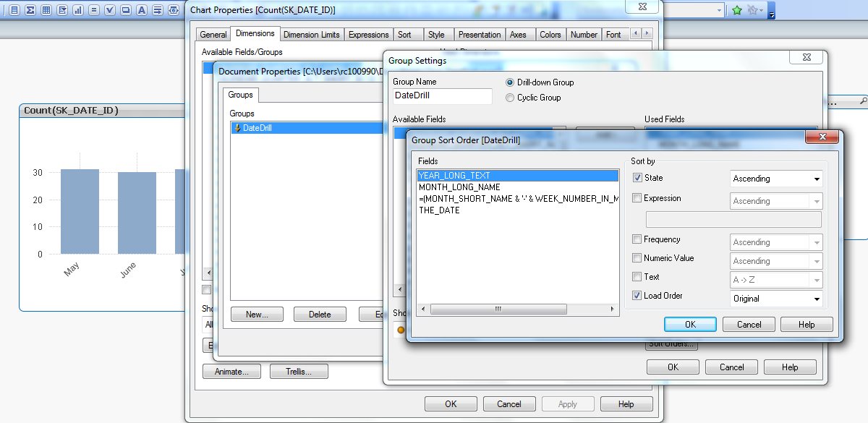Click the Create Text Object 'A' icon
The height and width of the screenshot is (423, 868).
coord(141,10)
